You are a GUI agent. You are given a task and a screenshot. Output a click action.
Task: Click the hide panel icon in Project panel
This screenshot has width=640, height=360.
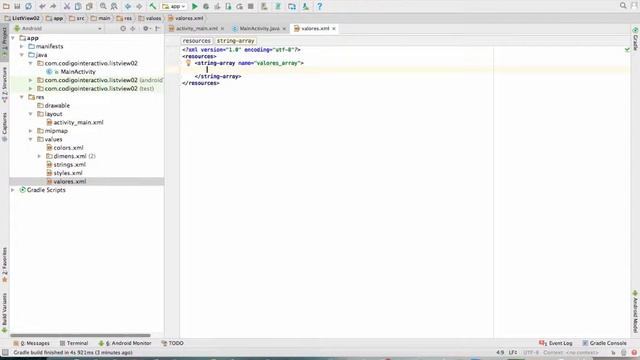coord(158,29)
